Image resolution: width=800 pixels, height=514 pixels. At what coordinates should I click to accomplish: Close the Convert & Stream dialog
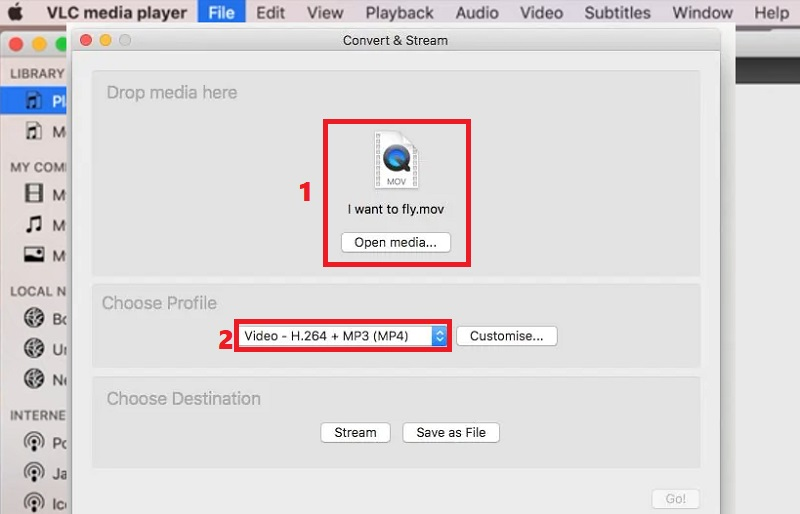coord(86,40)
